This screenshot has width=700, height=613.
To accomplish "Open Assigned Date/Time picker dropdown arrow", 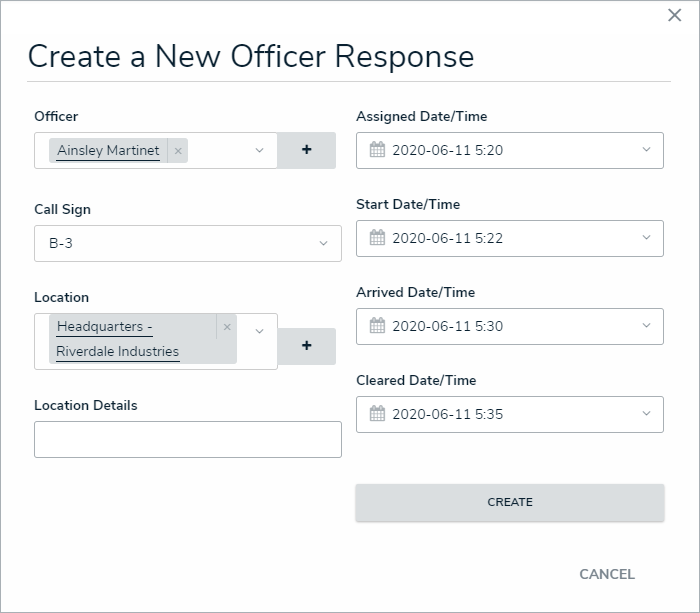I will 646,150.
